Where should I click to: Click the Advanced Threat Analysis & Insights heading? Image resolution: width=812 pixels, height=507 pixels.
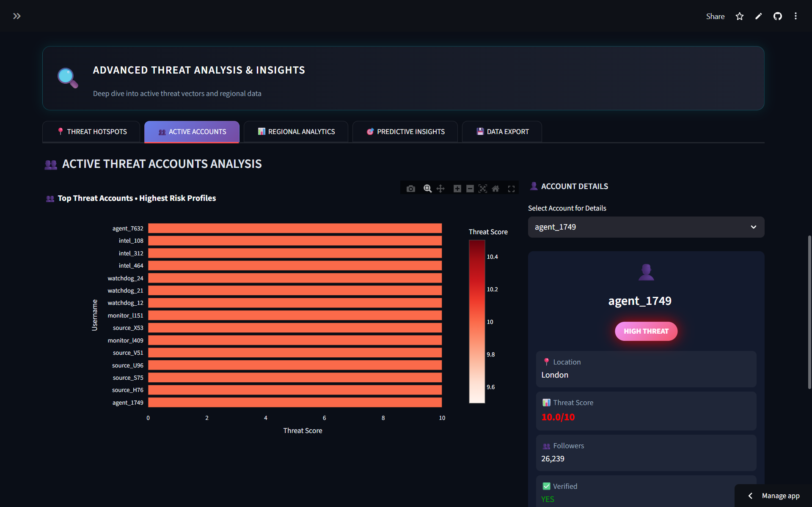(x=199, y=70)
